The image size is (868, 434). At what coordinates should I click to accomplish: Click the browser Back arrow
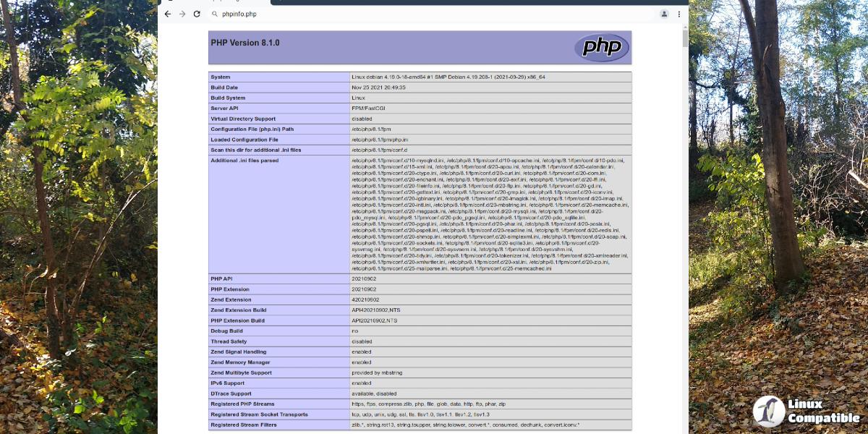(168, 14)
